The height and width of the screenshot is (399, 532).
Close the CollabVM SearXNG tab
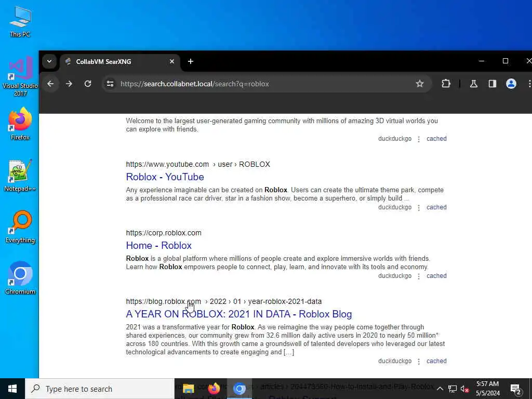pyautogui.click(x=171, y=61)
